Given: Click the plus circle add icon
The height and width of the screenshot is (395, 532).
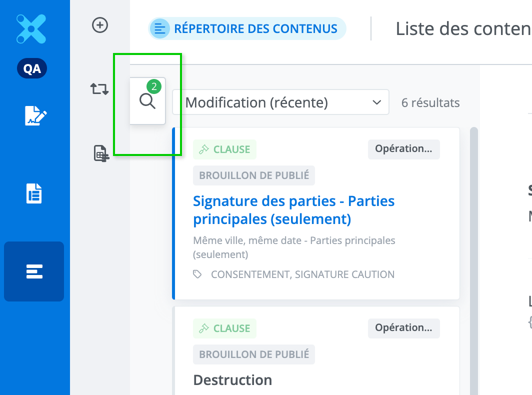Looking at the screenshot, I should coord(100,25).
